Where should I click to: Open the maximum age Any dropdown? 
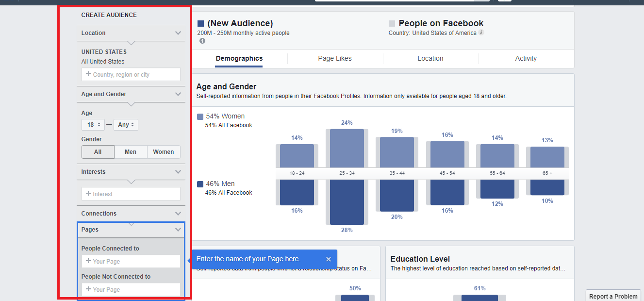(x=126, y=125)
